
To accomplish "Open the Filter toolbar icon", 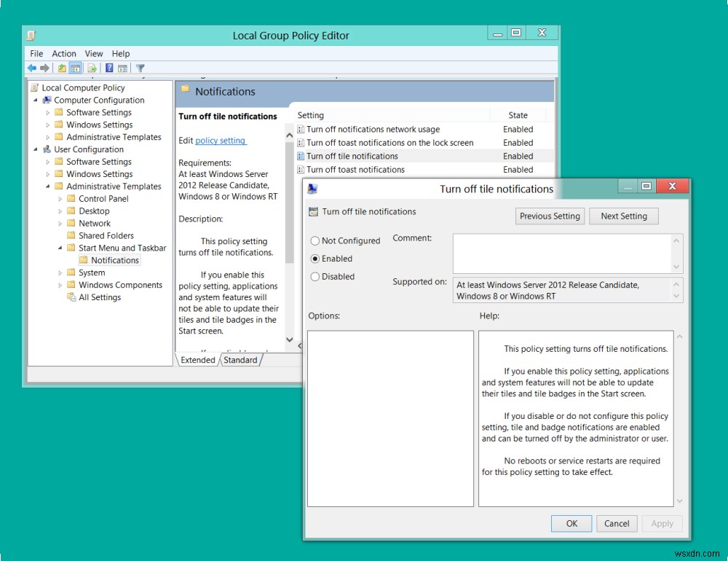I will pos(141,68).
